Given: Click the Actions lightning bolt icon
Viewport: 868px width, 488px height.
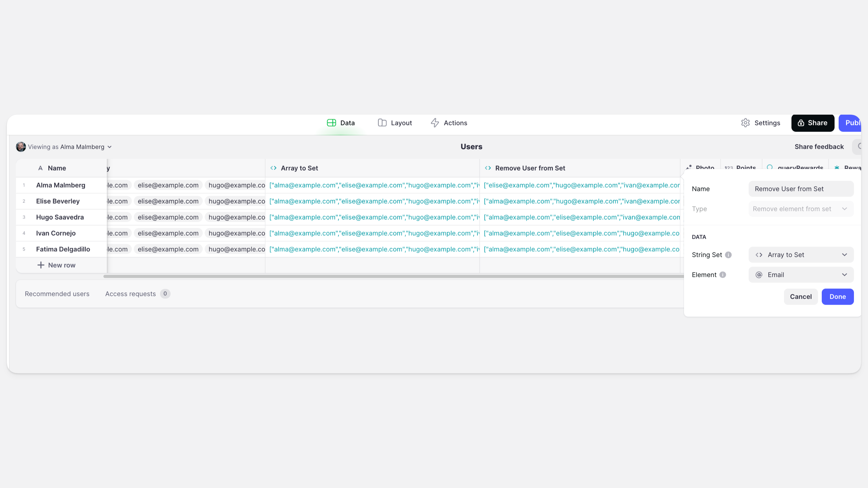Looking at the screenshot, I should (435, 123).
